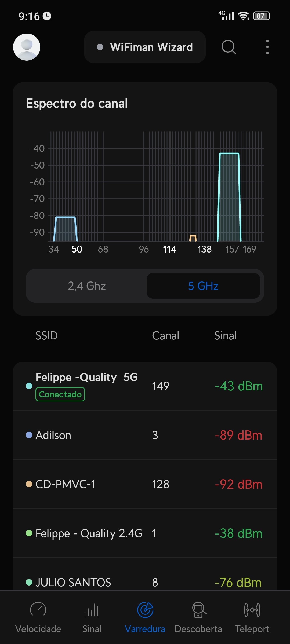Image resolution: width=290 pixels, height=644 pixels.
Task: Sort networks by Canal column
Action: (165, 336)
